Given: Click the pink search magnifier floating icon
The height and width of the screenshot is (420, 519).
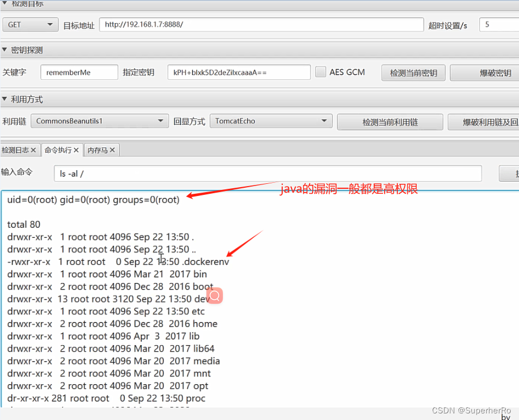Looking at the screenshot, I should [215, 296].
